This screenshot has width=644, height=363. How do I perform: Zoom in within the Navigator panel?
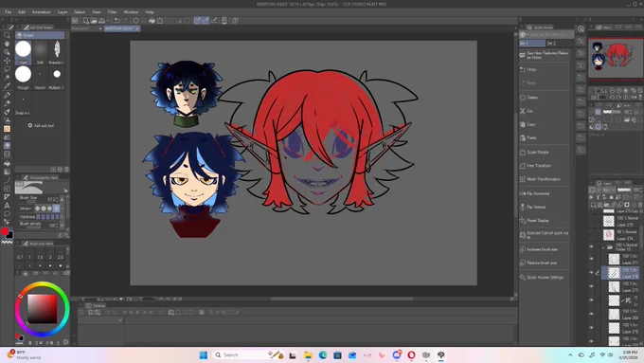click(x=619, y=90)
